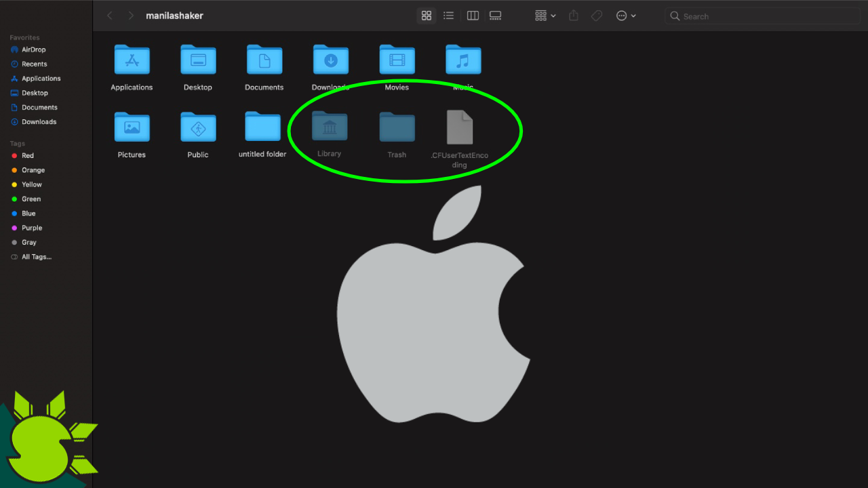The height and width of the screenshot is (488, 868).
Task: Click the ".CFUserTextEncoding" file name label
Action: (x=460, y=160)
